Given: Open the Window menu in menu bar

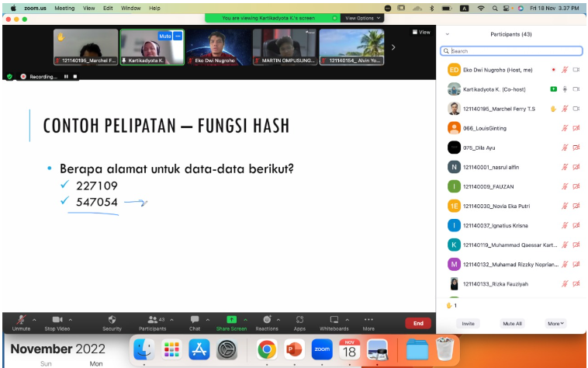Looking at the screenshot, I should point(131,8).
